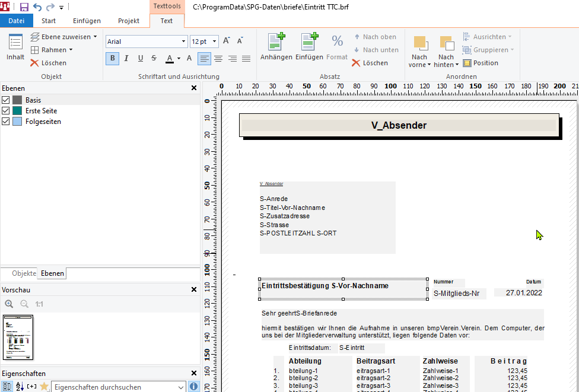Click Löschen in the Objekt group
Image resolution: width=579 pixels, height=392 pixels.
coord(49,63)
